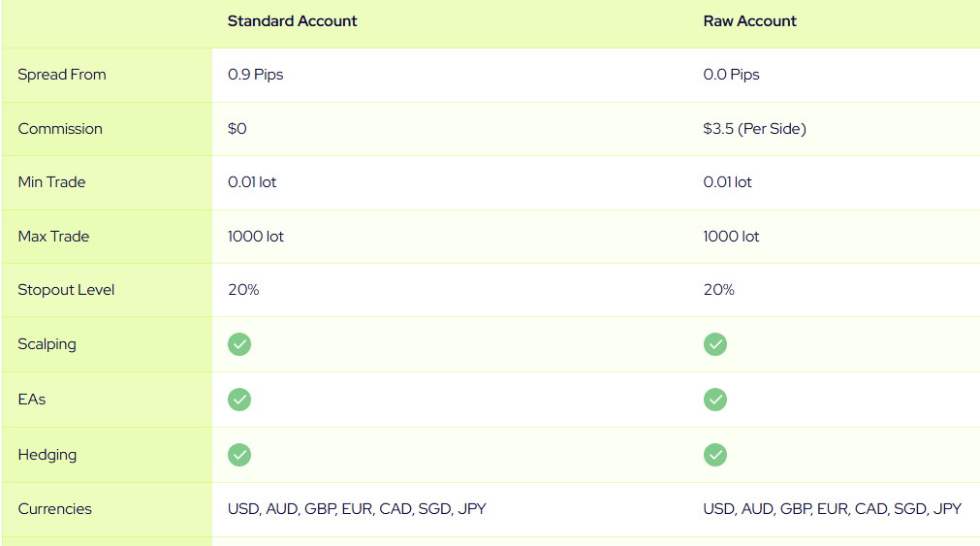
Task: Click the Min Trade row label
Action: point(51,182)
